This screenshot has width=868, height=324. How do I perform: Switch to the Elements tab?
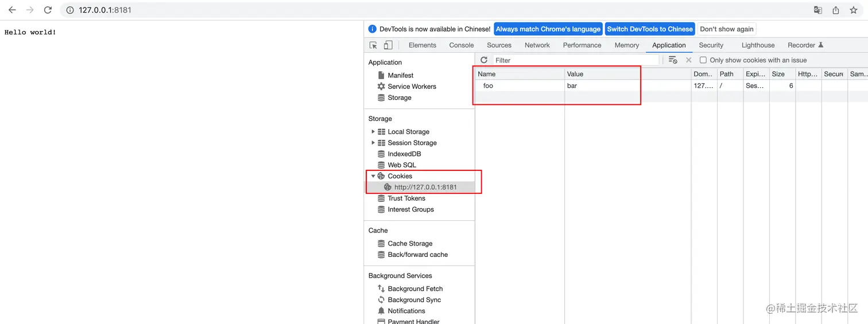(423, 45)
